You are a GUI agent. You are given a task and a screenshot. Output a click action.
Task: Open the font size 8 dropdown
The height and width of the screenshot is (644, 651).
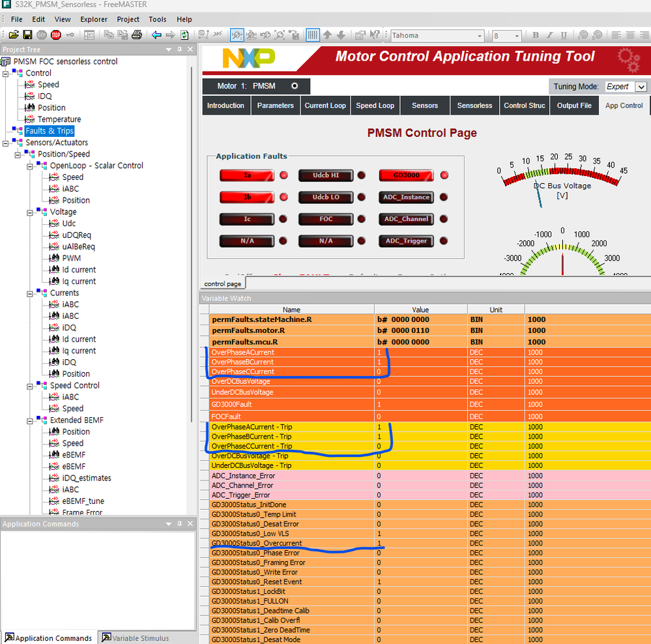click(x=517, y=36)
